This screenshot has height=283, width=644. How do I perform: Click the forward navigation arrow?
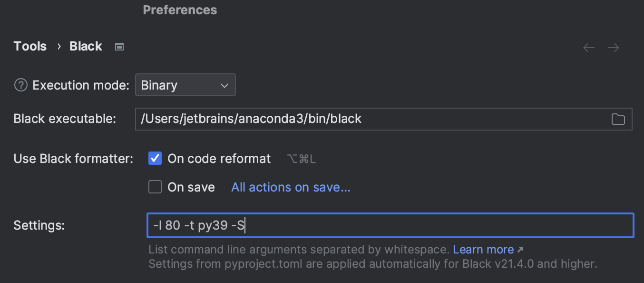pos(613,47)
